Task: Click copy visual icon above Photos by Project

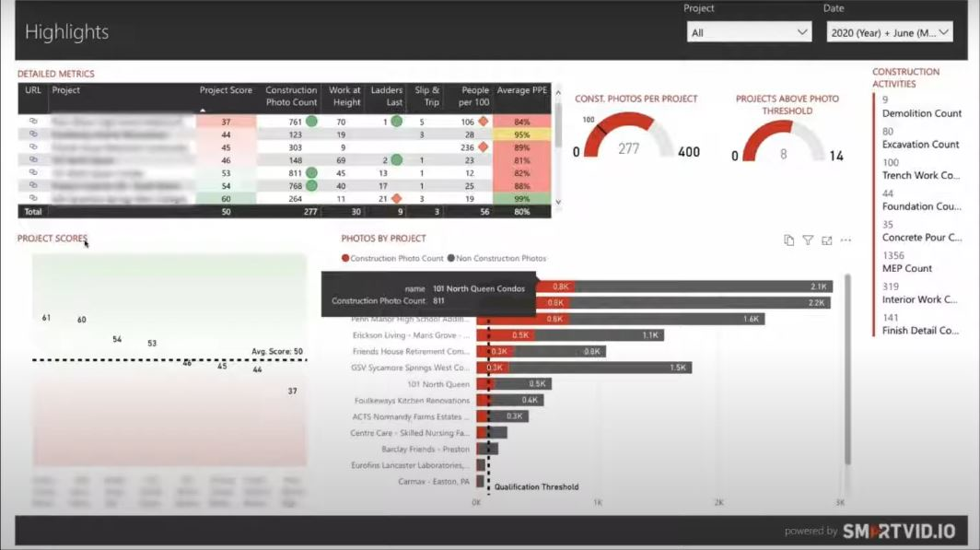Action: point(788,240)
